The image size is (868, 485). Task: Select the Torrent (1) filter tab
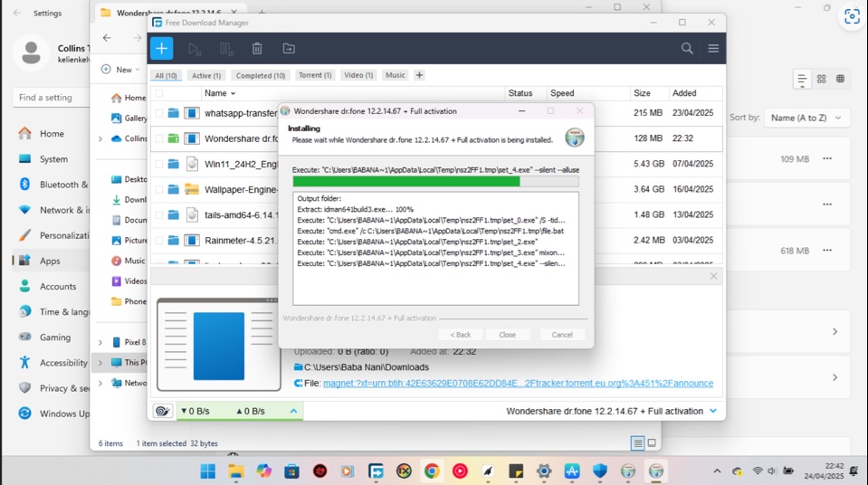pos(315,75)
